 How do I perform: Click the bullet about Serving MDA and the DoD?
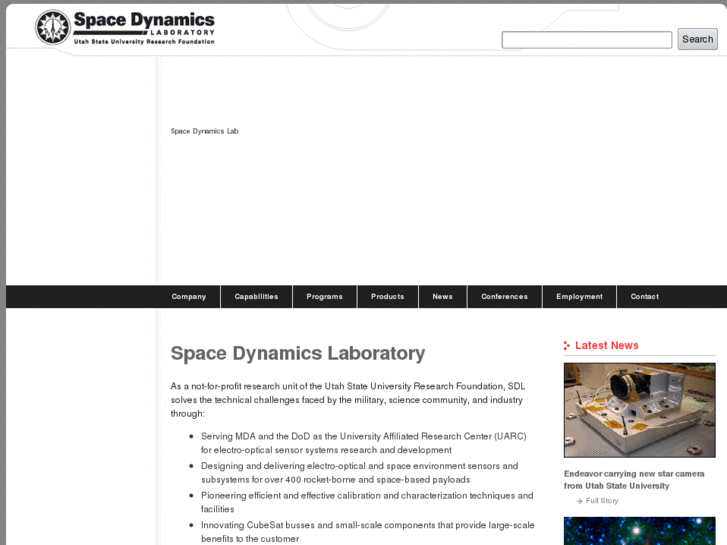[x=364, y=443]
